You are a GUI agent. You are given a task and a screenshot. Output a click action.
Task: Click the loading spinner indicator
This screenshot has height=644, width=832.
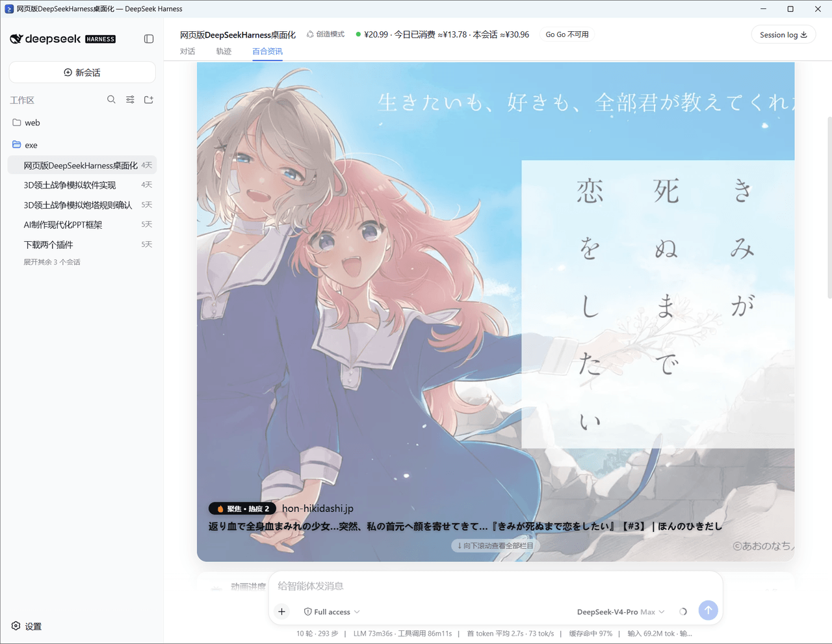[682, 612]
